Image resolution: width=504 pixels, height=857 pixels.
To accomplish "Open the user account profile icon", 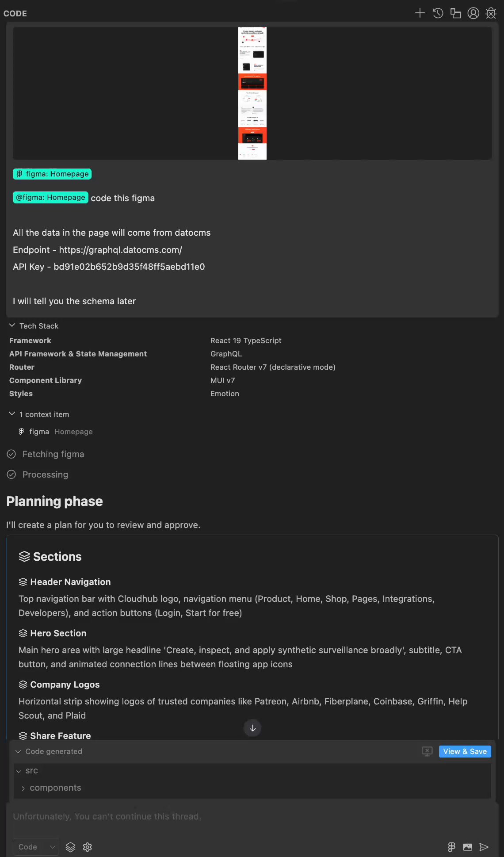I will pyautogui.click(x=473, y=13).
